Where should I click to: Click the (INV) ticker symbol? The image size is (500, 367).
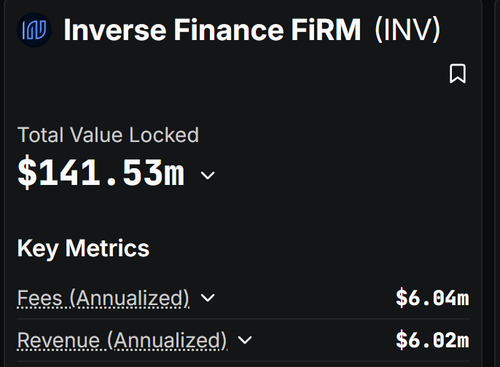click(x=407, y=30)
